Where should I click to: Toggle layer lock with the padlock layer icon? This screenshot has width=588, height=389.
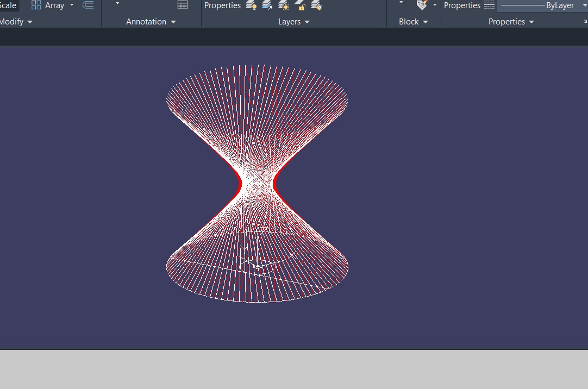tap(300, 5)
